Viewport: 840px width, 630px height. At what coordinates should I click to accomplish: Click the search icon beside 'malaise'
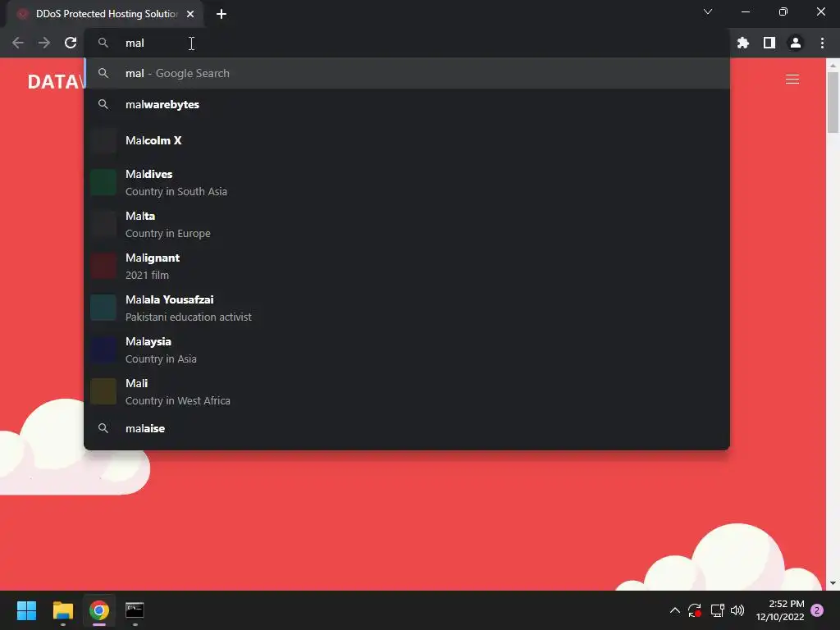point(103,428)
